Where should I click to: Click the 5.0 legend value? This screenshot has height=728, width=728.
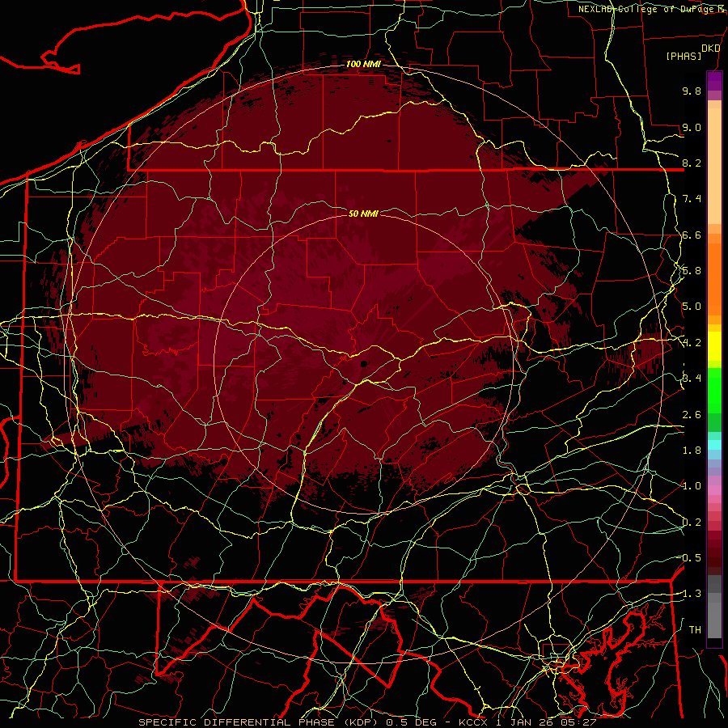[692, 307]
